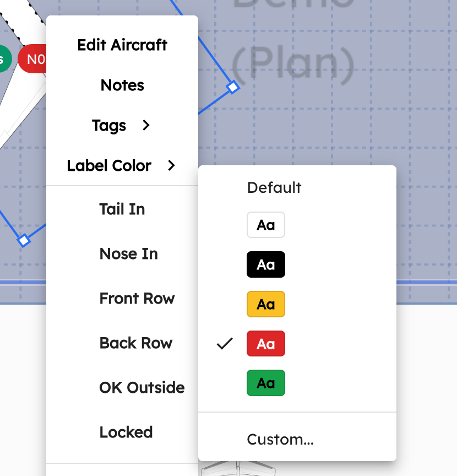The image size is (457, 476).
Task: Select the black Aa label color swatch
Action: [266, 264]
